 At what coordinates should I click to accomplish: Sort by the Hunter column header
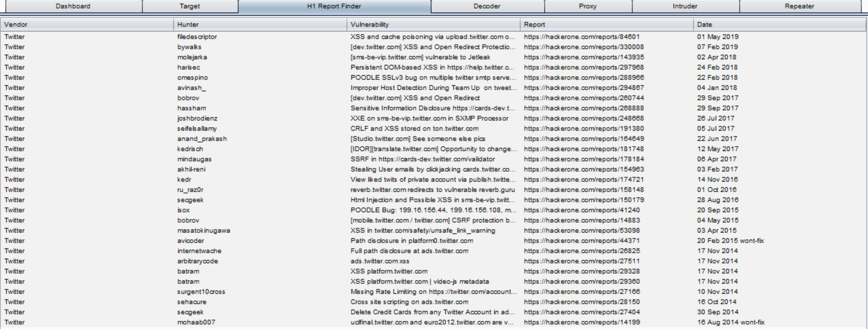tap(260, 24)
